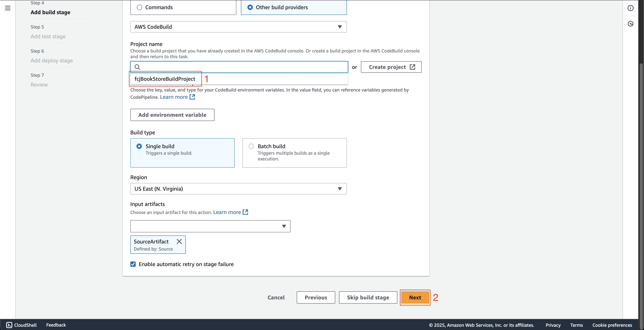Open the Privacy link in footer
This screenshot has height=330, width=644.
click(x=553, y=325)
